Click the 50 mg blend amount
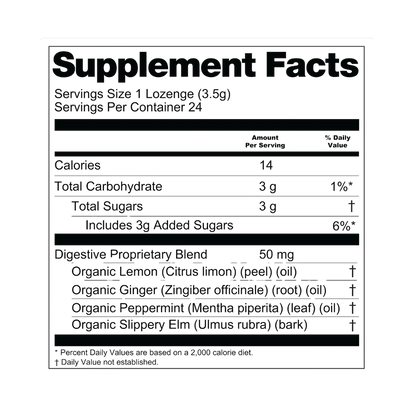Viewport: 416px width, 415px height. 276,255
